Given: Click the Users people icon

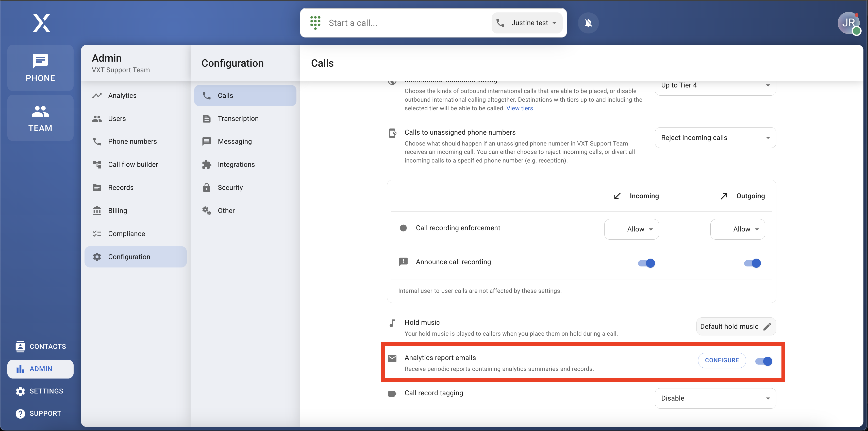Looking at the screenshot, I should [x=97, y=119].
